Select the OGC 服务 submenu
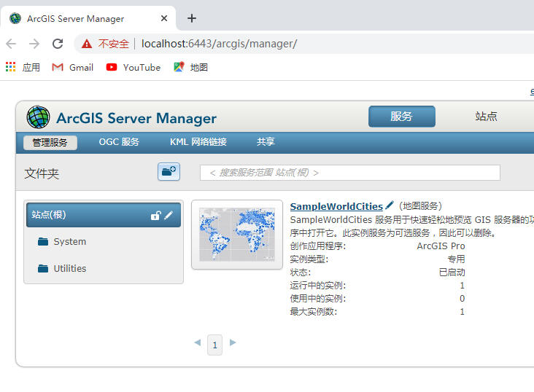The height and width of the screenshot is (392, 534). click(119, 142)
